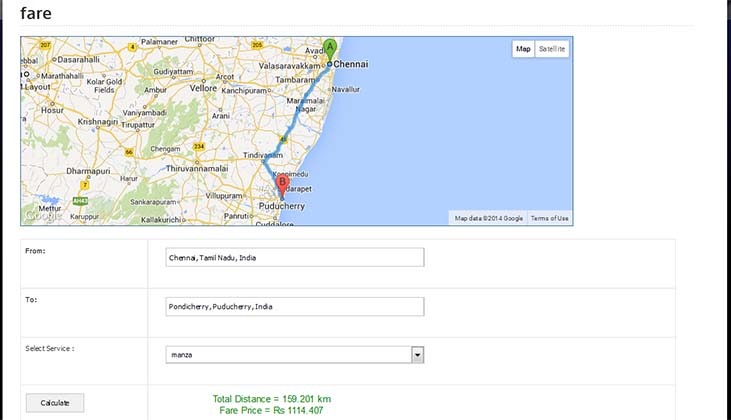Click highway 207 shield on the map
The image size is (731, 420).
point(45,45)
